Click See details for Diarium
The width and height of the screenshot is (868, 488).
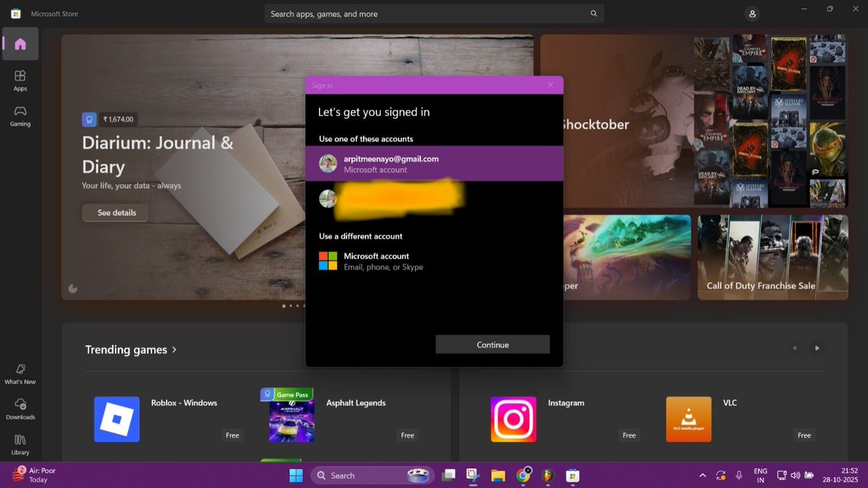[x=116, y=213]
